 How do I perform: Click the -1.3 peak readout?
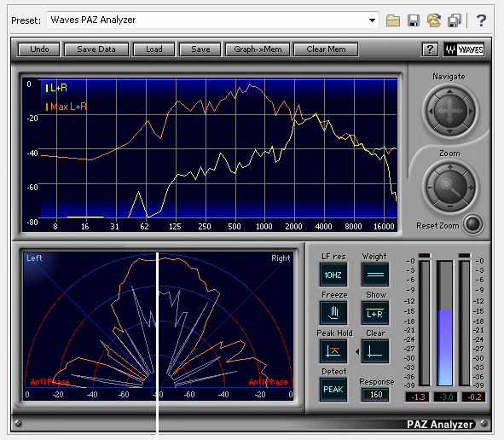pyautogui.click(x=418, y=397)
